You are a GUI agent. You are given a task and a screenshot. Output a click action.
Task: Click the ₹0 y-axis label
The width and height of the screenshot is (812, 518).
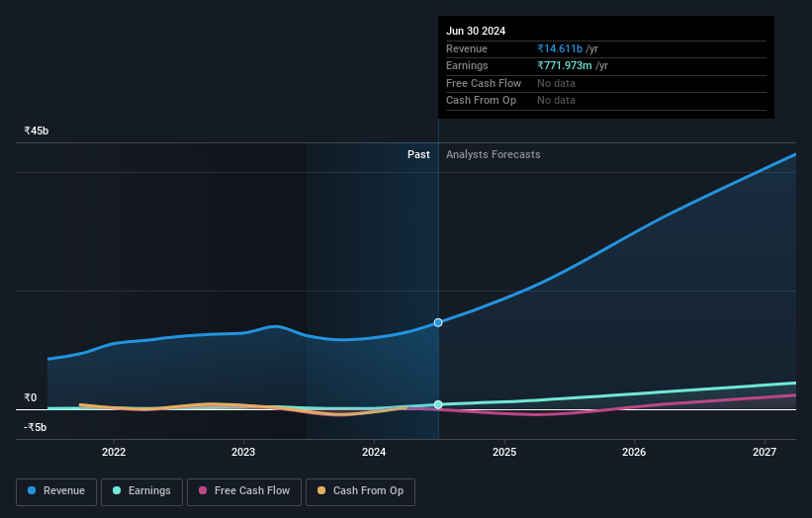click(31, 397)
